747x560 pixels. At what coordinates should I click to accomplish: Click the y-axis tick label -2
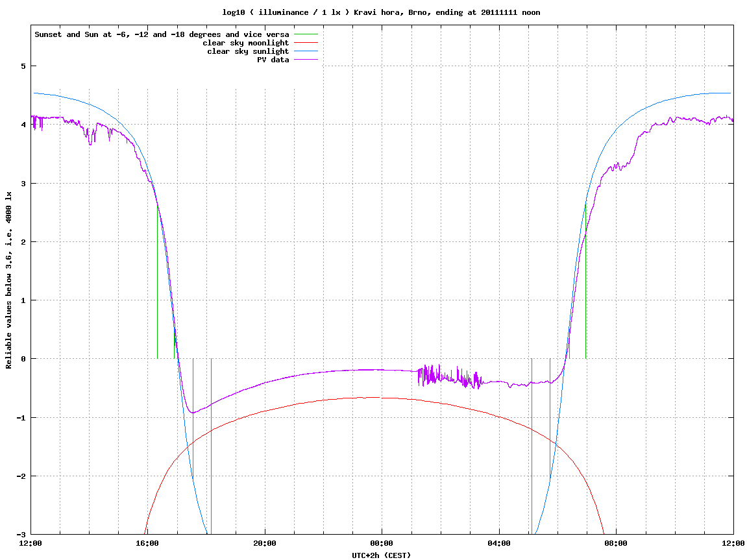coord(21,476)
